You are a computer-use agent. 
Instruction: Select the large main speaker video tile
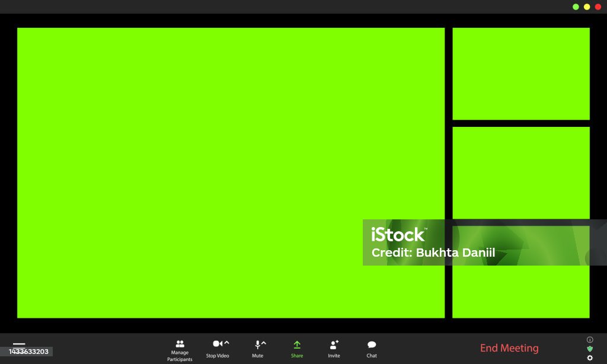coord(231,173)
